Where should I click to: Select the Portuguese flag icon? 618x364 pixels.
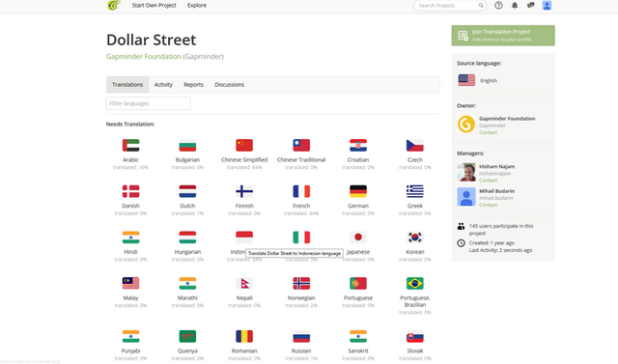pyautogui.click(x=358, y=283)
